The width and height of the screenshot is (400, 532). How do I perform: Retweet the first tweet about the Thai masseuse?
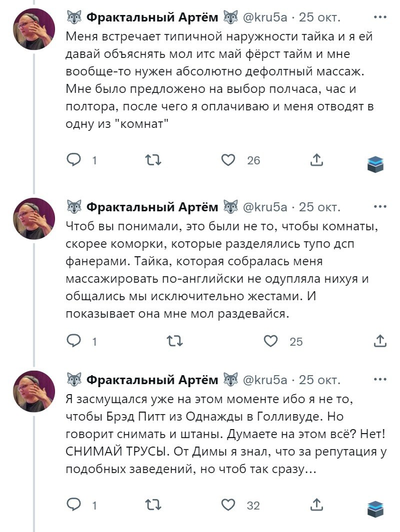[152, 160]
